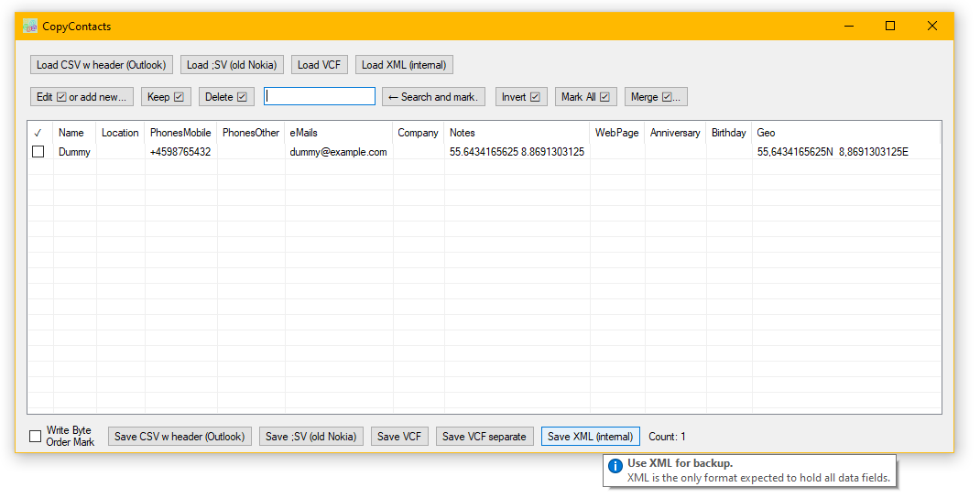Screen dimensions: 980x498
Task: Click the CopyContacts app icon in title bar
Action: coord(30,27)
